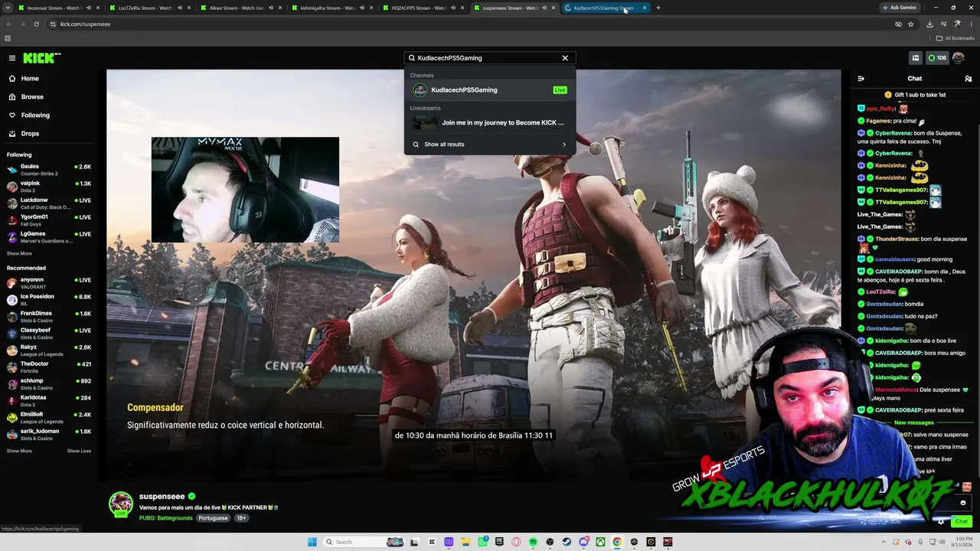The width and height of the screenshot is (980, 551).
Task: Reload the page
Action: [36, 24]
